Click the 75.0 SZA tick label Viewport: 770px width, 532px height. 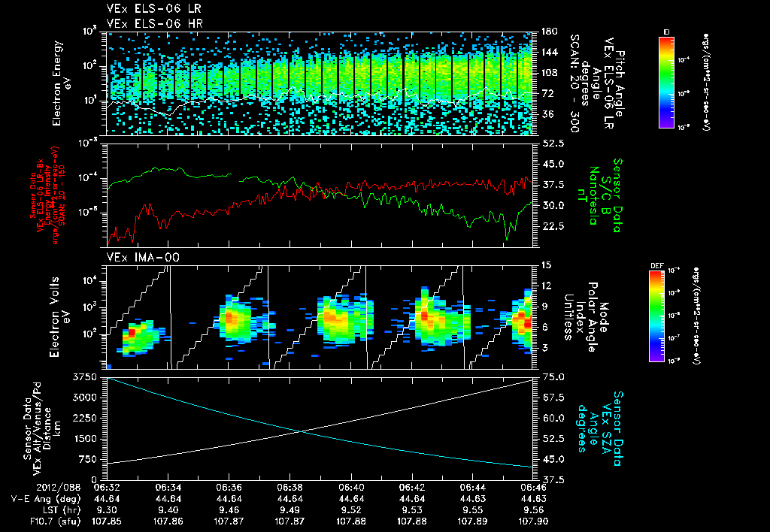[553, 377]
